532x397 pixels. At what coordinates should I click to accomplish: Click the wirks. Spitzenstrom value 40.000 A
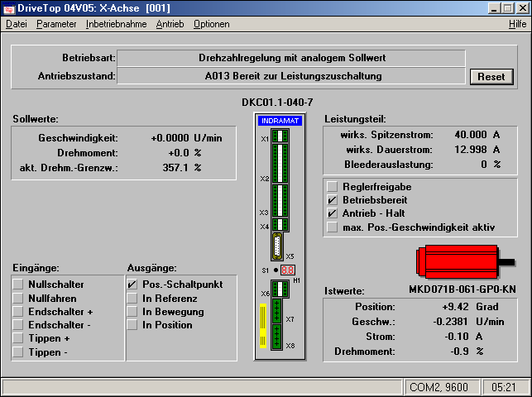pos(477,135)
